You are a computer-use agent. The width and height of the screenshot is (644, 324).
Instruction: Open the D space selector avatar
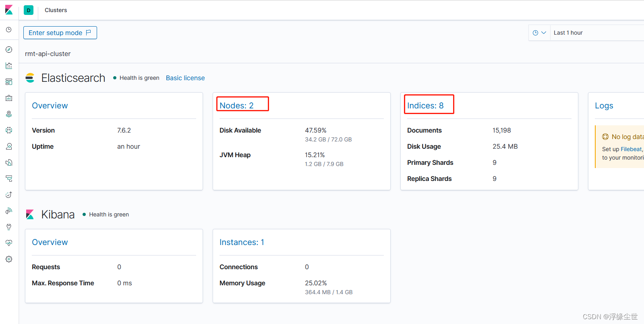[29, 10]
